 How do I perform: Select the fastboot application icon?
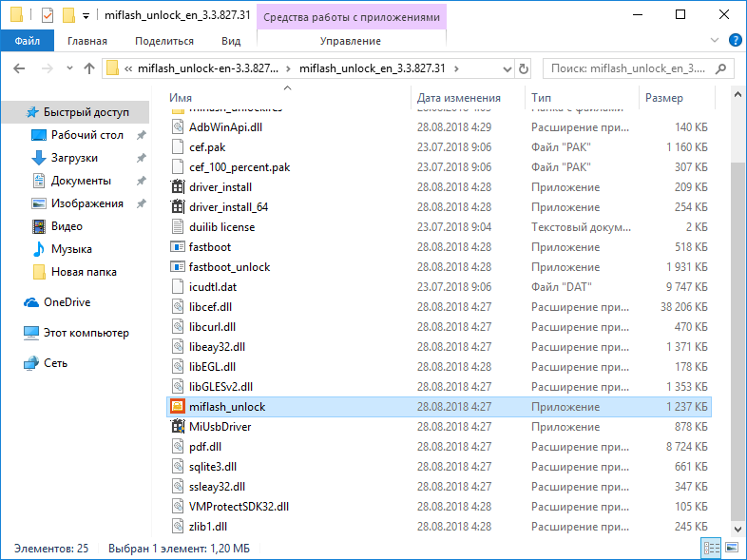177,247
